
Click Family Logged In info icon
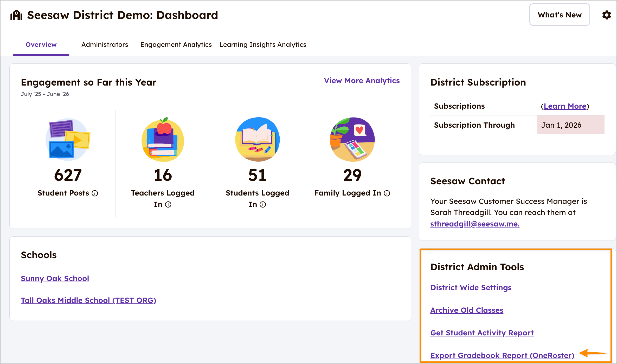tap(387, 193)
